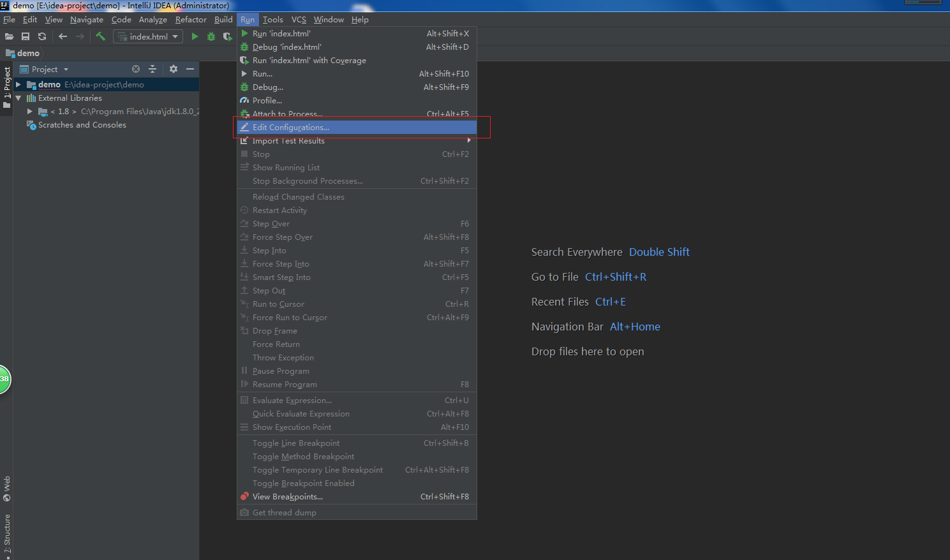Open the Refactor menu
The height and width of the screenshot is (560, 950).
point(191,19)
